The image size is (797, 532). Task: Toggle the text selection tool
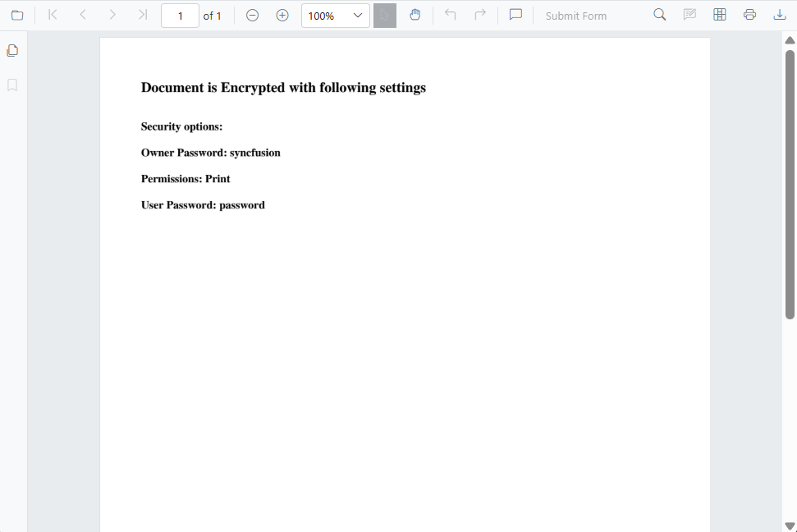[385, 15]
